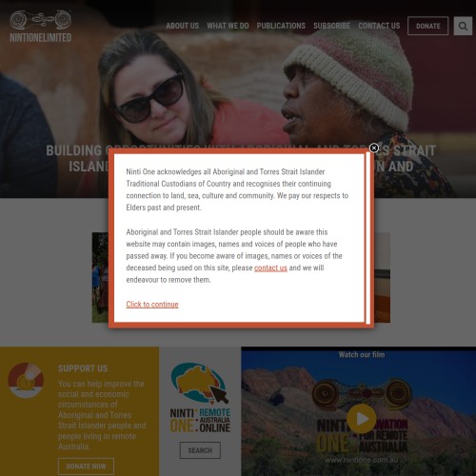Go to the Subscribe page

tap(332, 26)
